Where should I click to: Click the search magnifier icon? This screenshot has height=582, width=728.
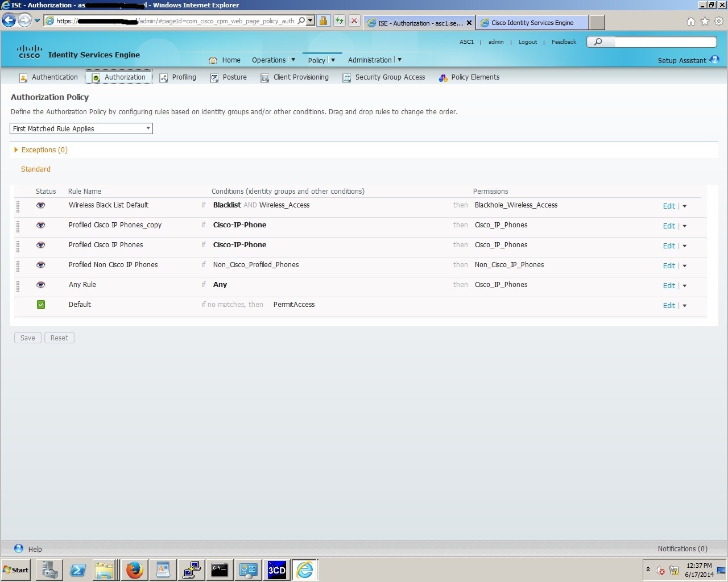[x=598, y=41]
